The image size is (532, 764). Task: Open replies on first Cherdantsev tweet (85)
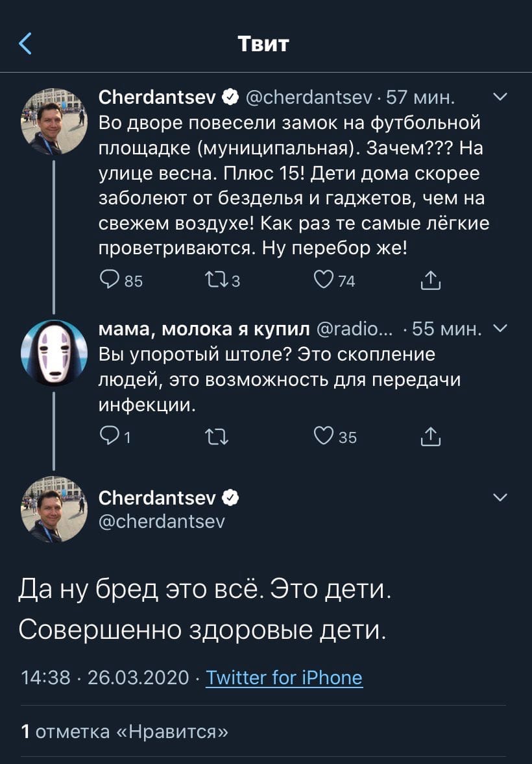click(121, 280)
